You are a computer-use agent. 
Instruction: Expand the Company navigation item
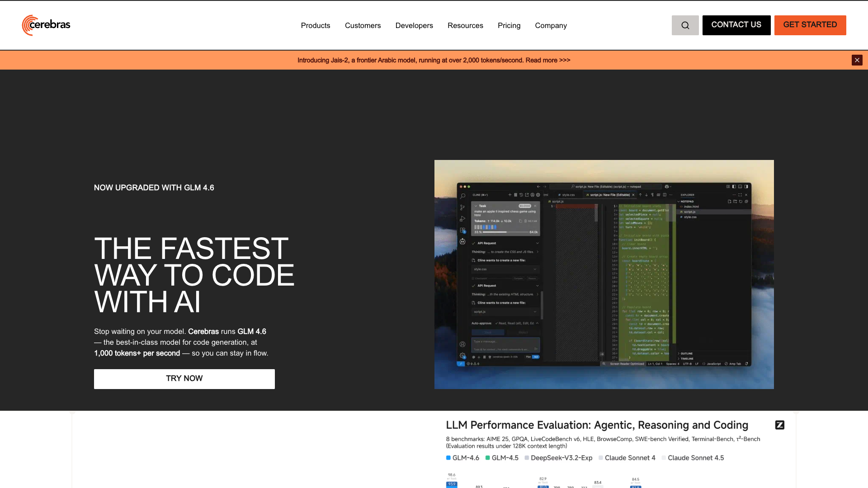pyautogui.click(x=551, y=25)
